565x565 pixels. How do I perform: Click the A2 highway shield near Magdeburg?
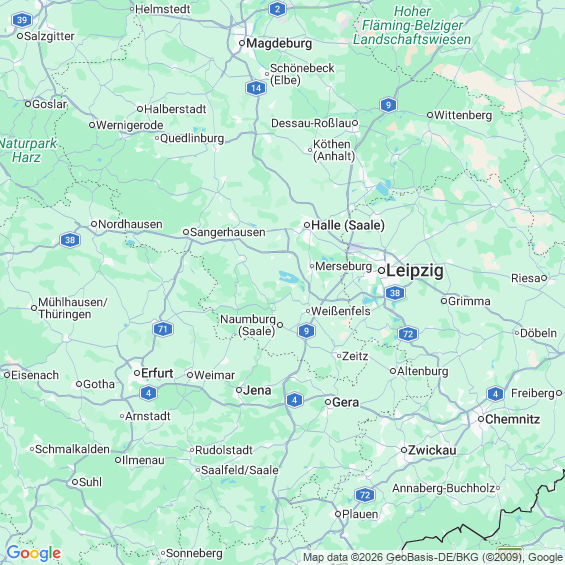pyautogui.click(x=277, y=9)
